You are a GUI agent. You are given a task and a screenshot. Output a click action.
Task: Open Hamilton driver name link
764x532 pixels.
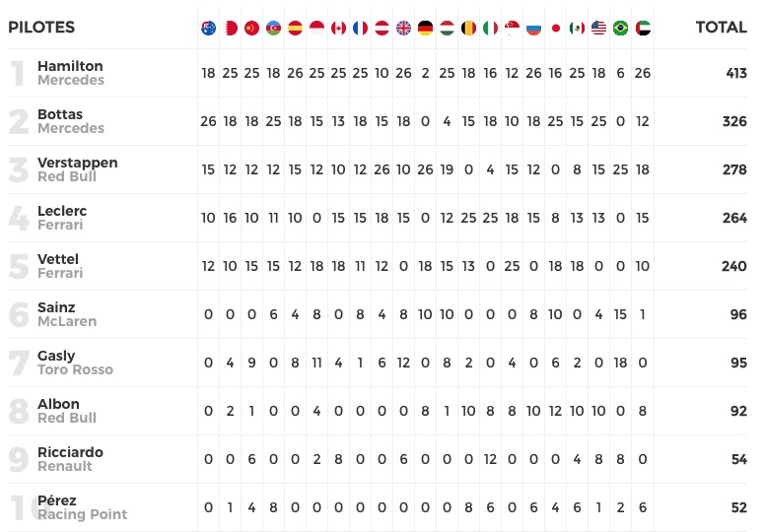(70, 66)
